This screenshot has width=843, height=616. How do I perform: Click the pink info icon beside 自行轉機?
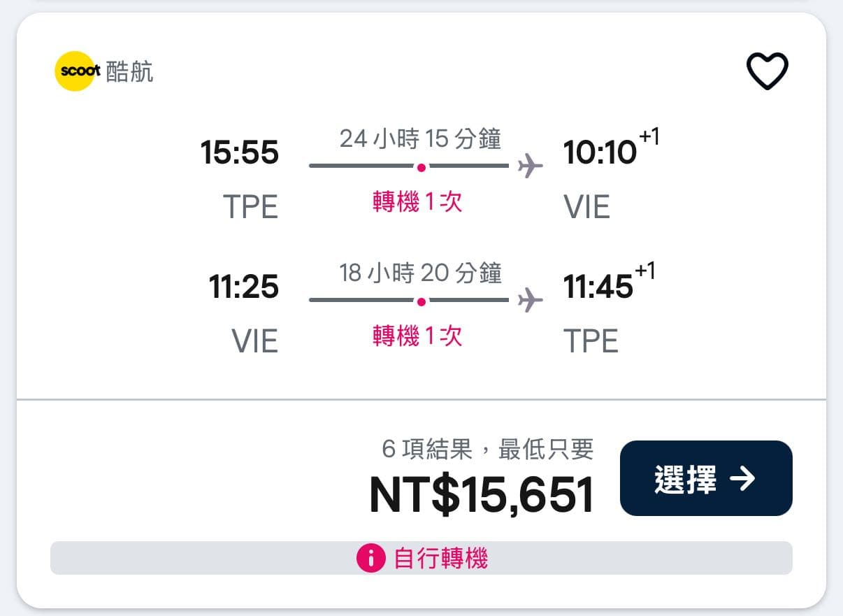(x=371, y=558)
